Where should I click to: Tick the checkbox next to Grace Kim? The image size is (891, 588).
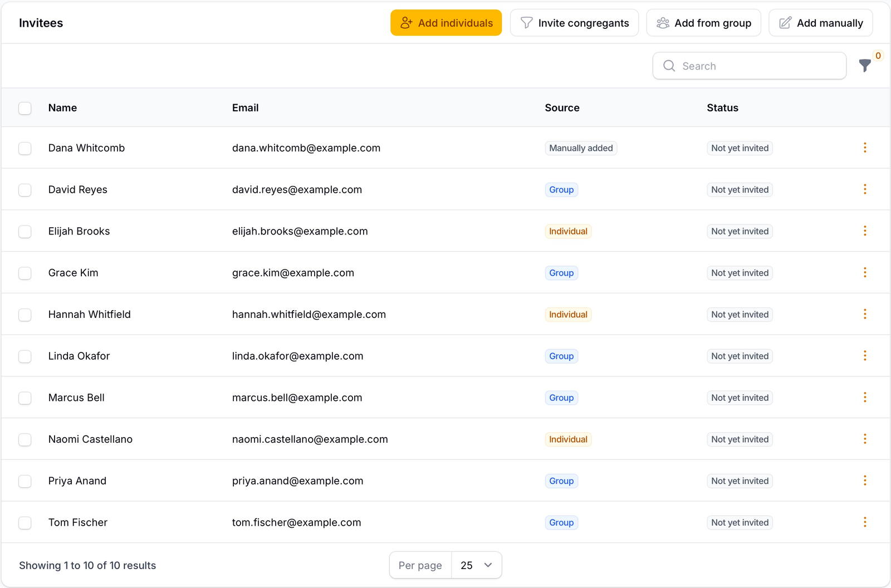click(25, 273)
